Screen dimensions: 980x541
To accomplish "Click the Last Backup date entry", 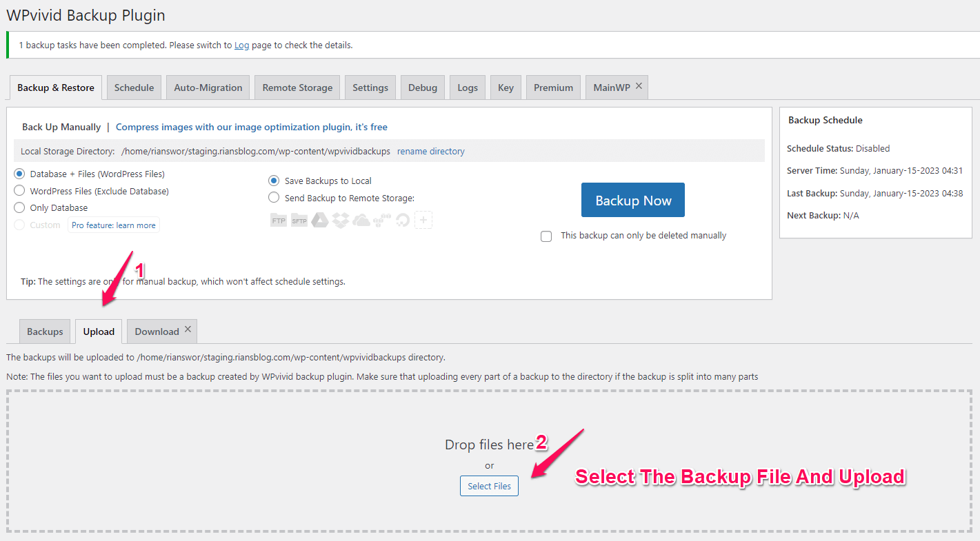I will (x=874, y=193).
